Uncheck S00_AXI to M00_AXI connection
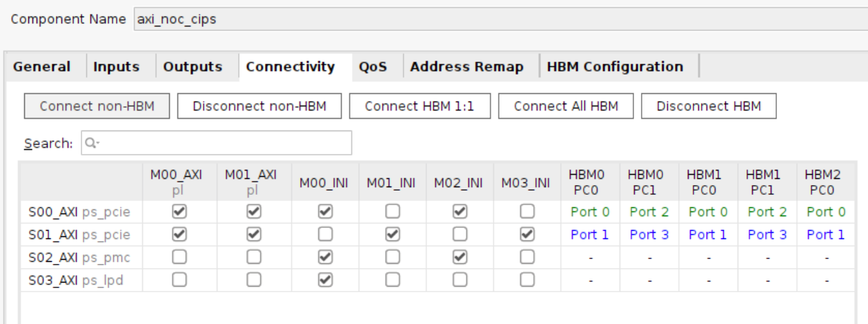The image size is (868, 324). click(179, 212)
